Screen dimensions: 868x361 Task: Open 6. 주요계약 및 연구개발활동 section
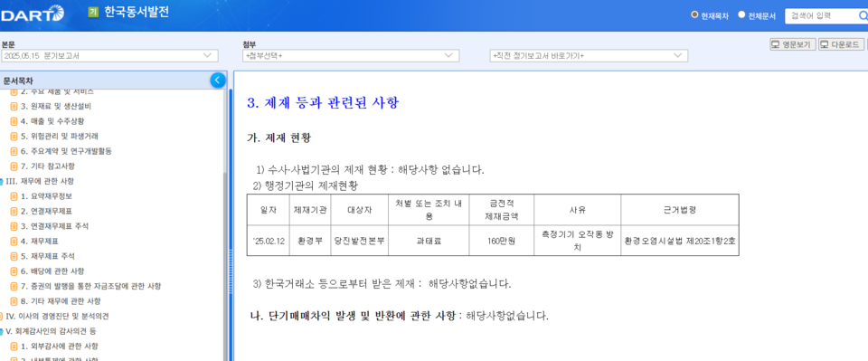(x=66, y=151)
